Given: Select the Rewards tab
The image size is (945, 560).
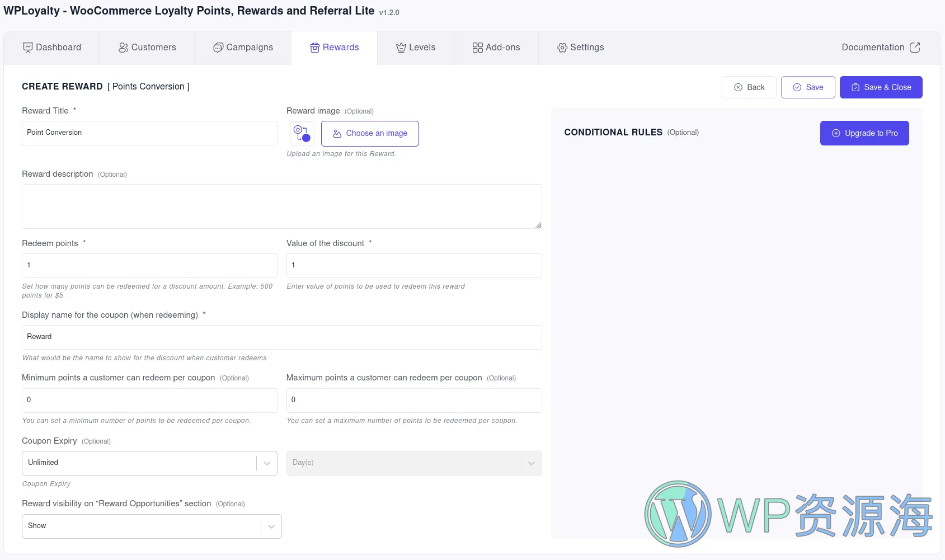Looking at the screenshot, I should [334, 48].
